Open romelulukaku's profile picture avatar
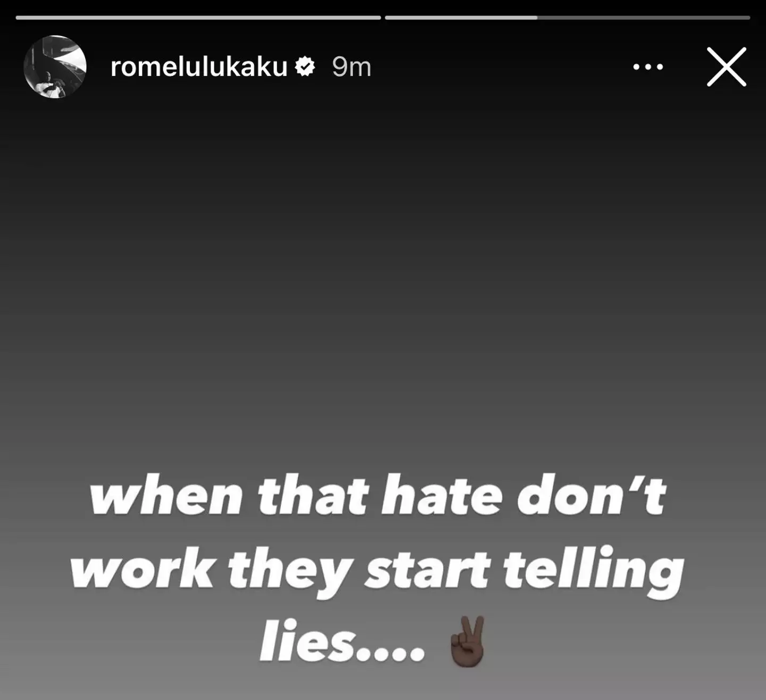The image size is (766, 700). tap(55, 66)
